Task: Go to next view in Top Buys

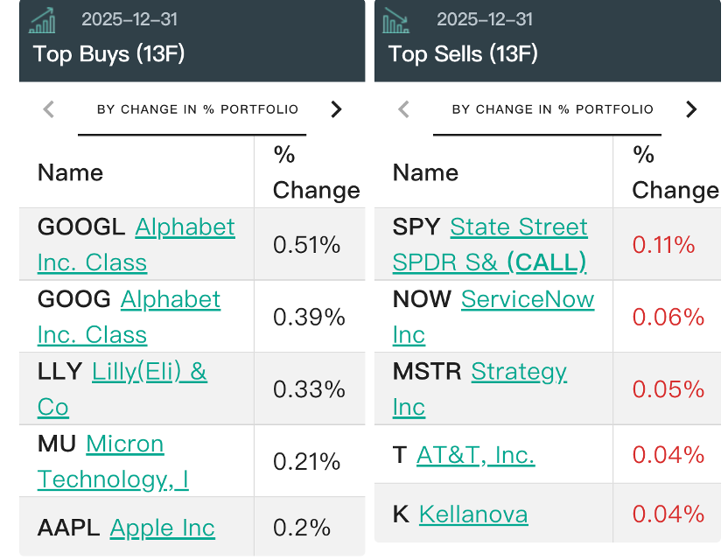Action: pyautogui.click(x=336, y=109)
